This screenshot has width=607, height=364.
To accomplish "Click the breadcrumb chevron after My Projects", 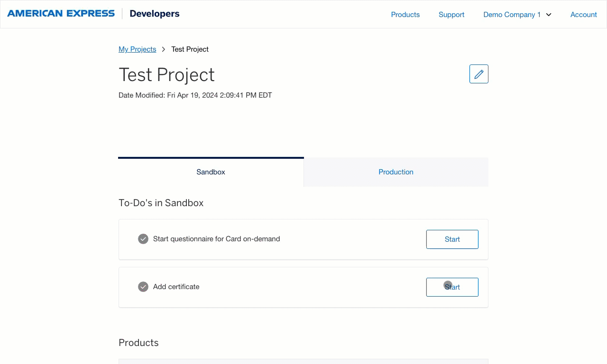I will pos(163,49).
